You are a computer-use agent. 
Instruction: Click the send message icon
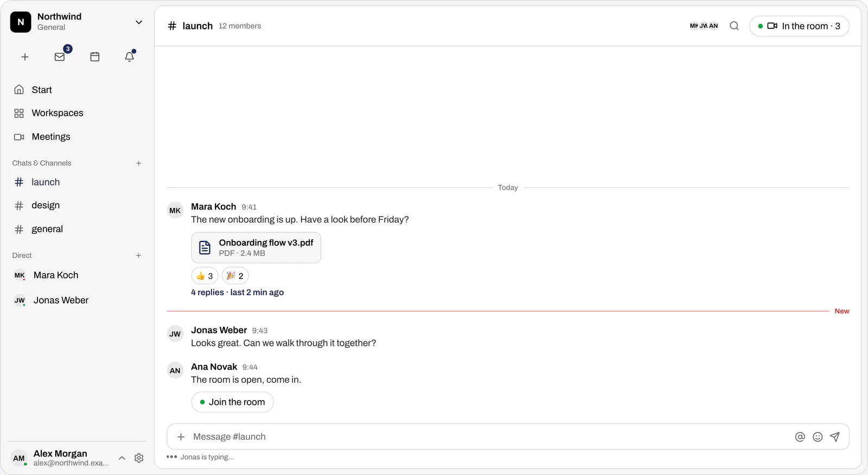pos(835,437)
